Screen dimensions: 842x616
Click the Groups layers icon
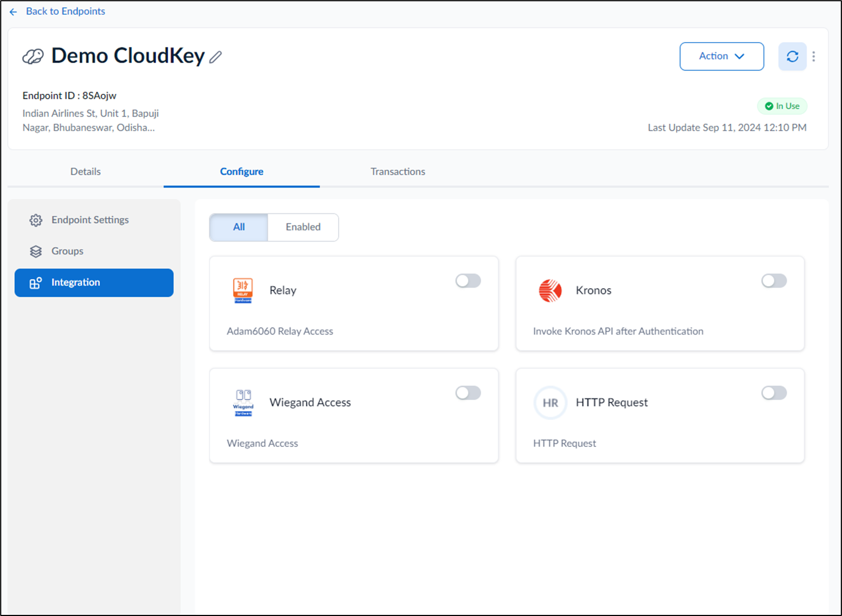(36, 251)
